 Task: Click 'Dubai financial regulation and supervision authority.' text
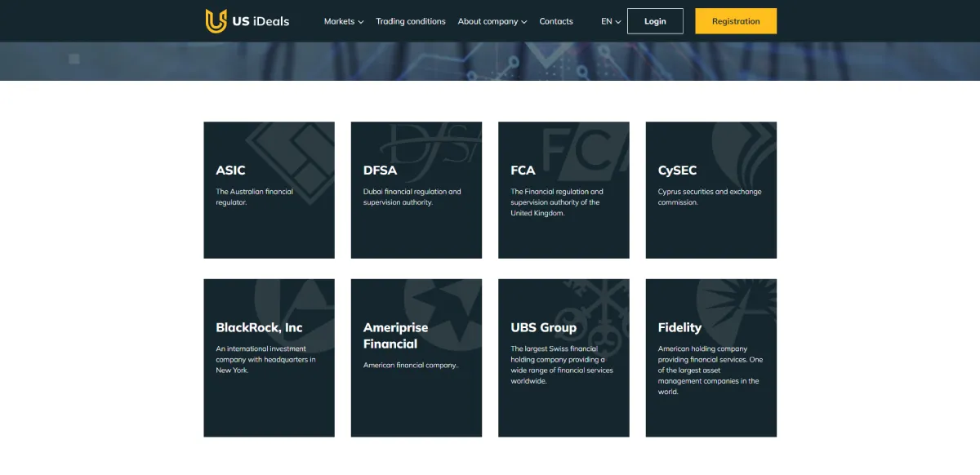412,197
